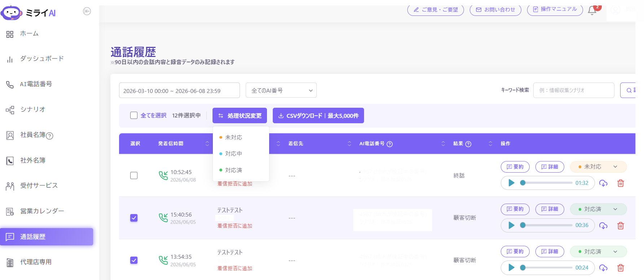Open 要約 for the 10:52:45 call
This screenshot has width=644, height=280.
coord(515,167)
